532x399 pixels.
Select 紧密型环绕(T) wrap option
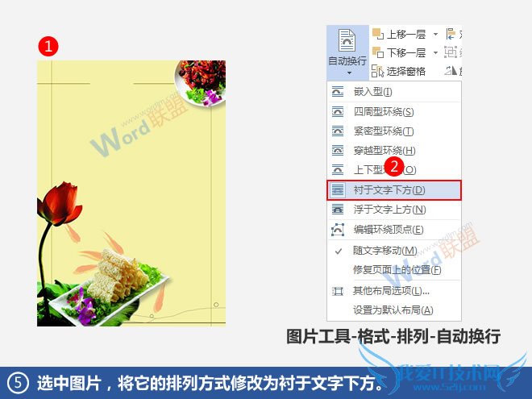pyautogui.click(x=394, y=131)
